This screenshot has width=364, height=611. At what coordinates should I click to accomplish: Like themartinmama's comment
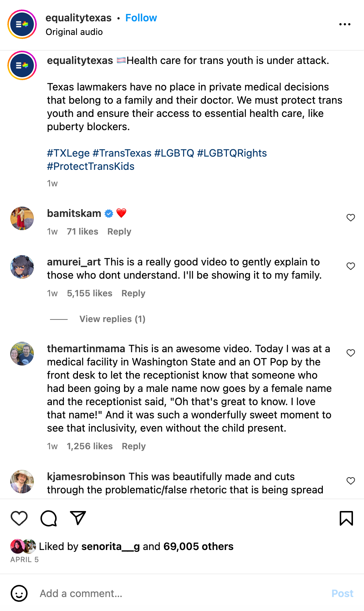(351, 353)
